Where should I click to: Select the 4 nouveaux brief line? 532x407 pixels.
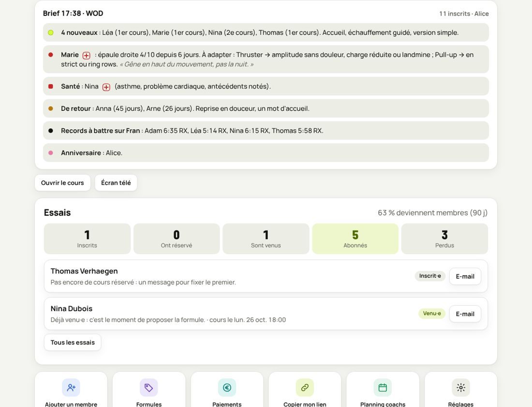pos(266,32)
